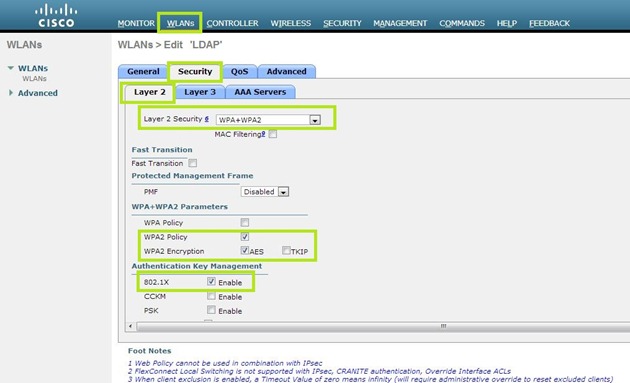Toggle the 802.1X Enable checkbox
The image size is (630, 383).
tap(211, 281)
